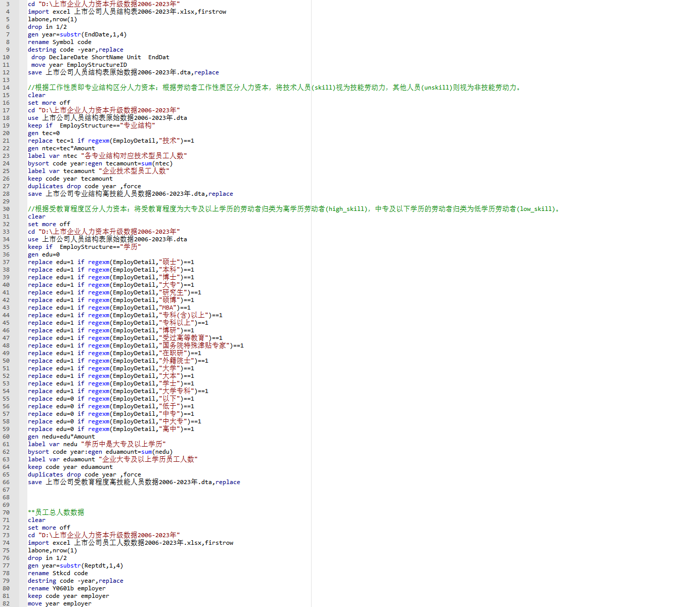Click the **员工总人数数据 comment line
This screenshot has width=700, height=607.
point(56,512)
